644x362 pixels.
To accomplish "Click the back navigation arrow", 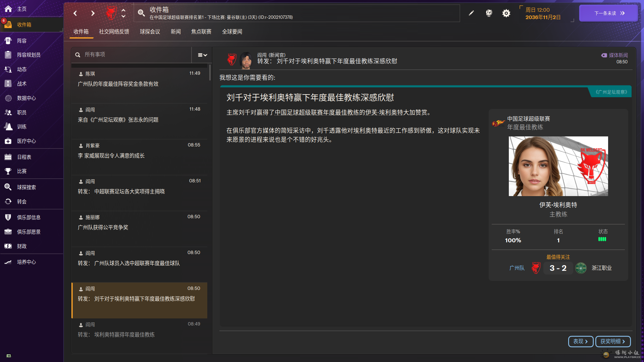I will click(x=75, y=13).
